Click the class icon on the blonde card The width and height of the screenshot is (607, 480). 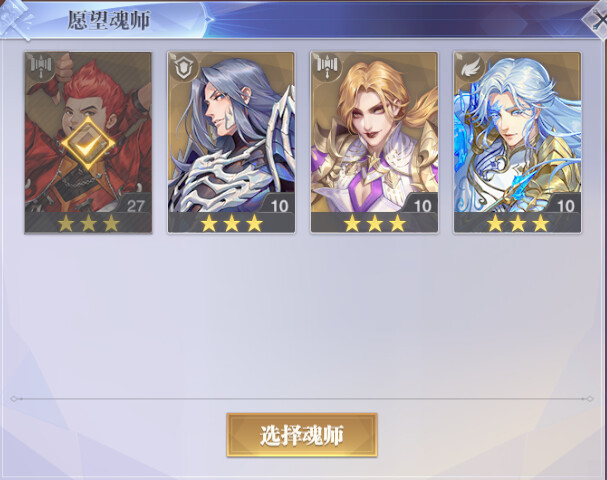pyautogui.click(x=327, y=67)
